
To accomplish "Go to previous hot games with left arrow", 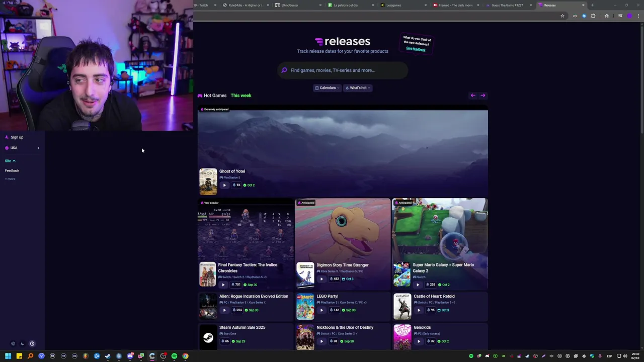I will [x=472, y=96].
